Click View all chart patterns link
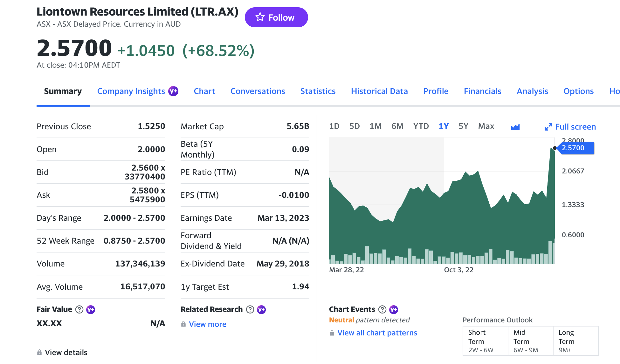 [x=377, y=333]
